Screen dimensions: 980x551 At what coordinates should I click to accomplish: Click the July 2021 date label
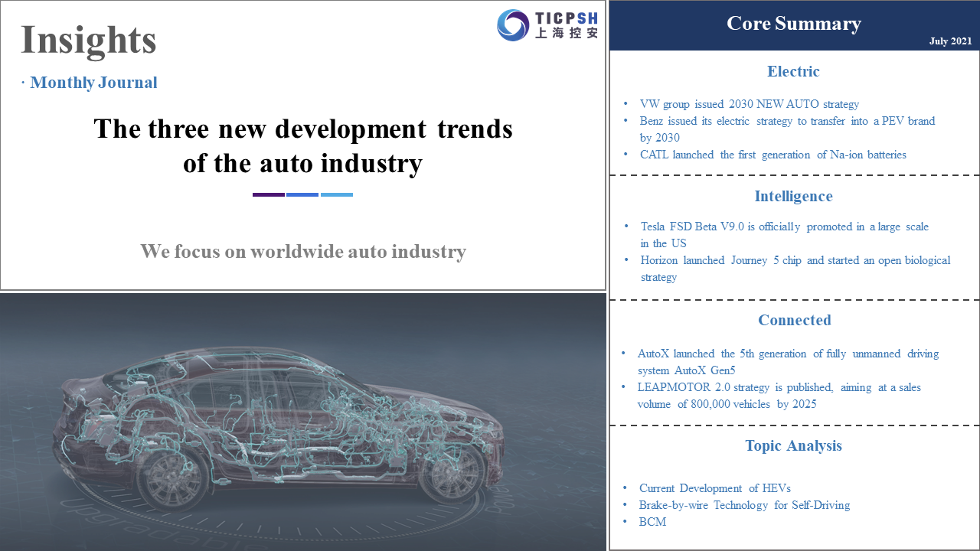pos(950,41)
